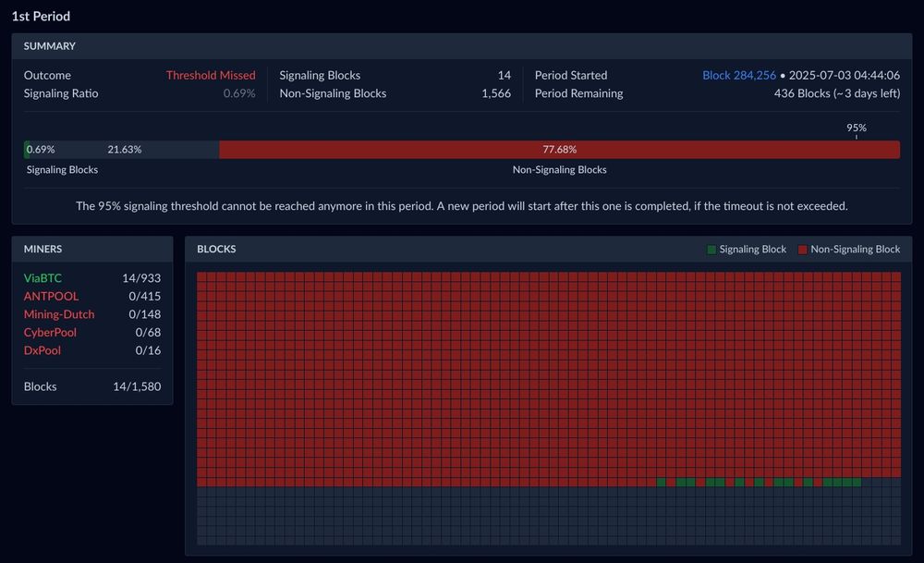924x563 pixels.
Task: Click the red Non-Signaling Block legend swatch
Action: tap(803, 250)
